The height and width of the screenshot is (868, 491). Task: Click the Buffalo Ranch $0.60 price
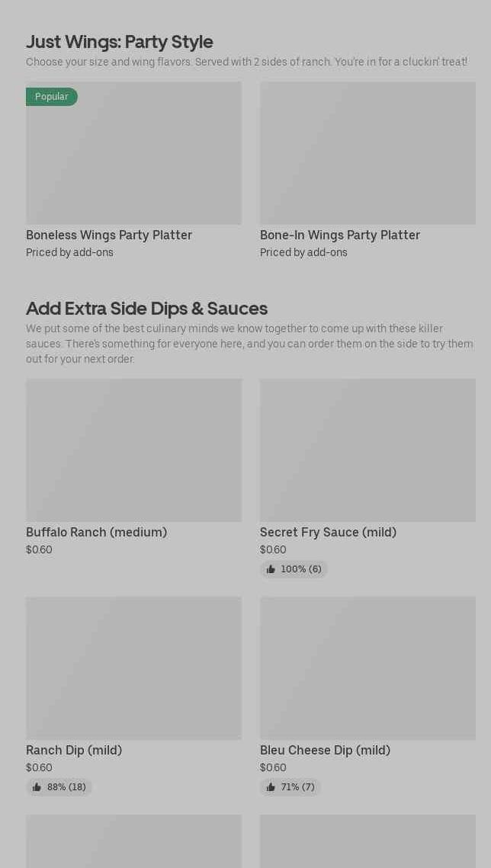coord(39,550)
